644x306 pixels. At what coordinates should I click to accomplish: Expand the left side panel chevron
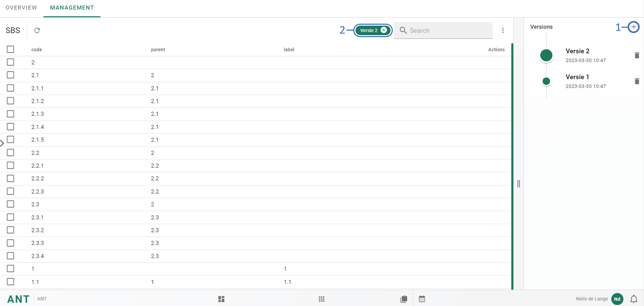tap(2, 143)
